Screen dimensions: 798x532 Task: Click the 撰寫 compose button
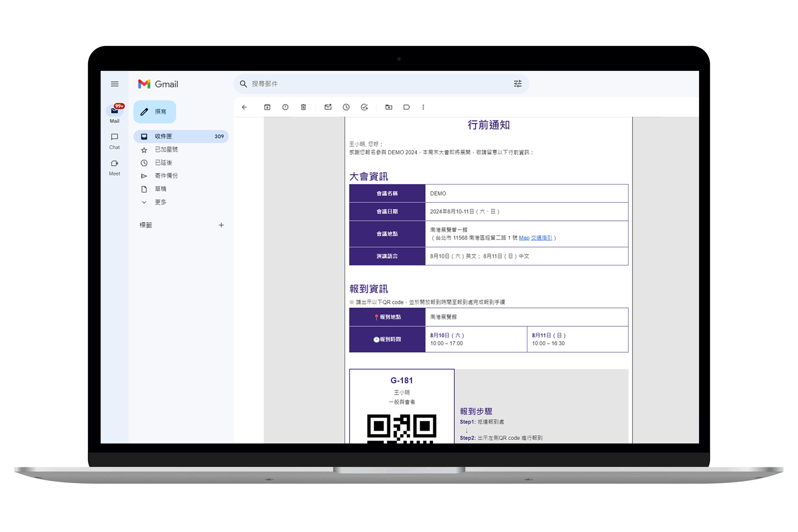(155, 112)
